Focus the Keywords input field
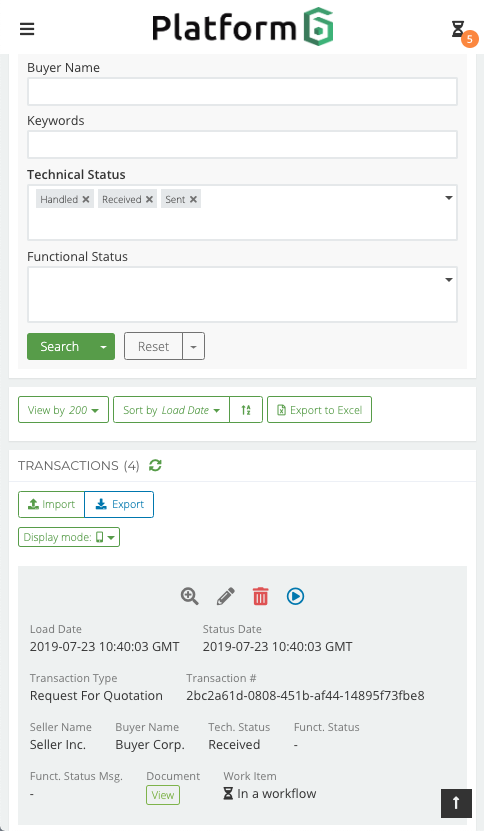The image size is (484, 831). pos(242,145)
